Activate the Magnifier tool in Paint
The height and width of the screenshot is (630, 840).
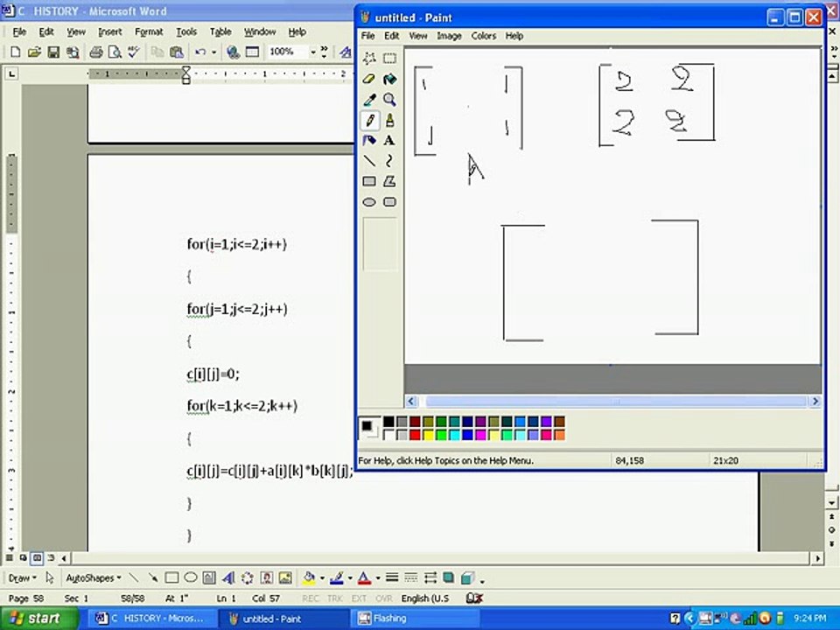[x=389, y=99]
